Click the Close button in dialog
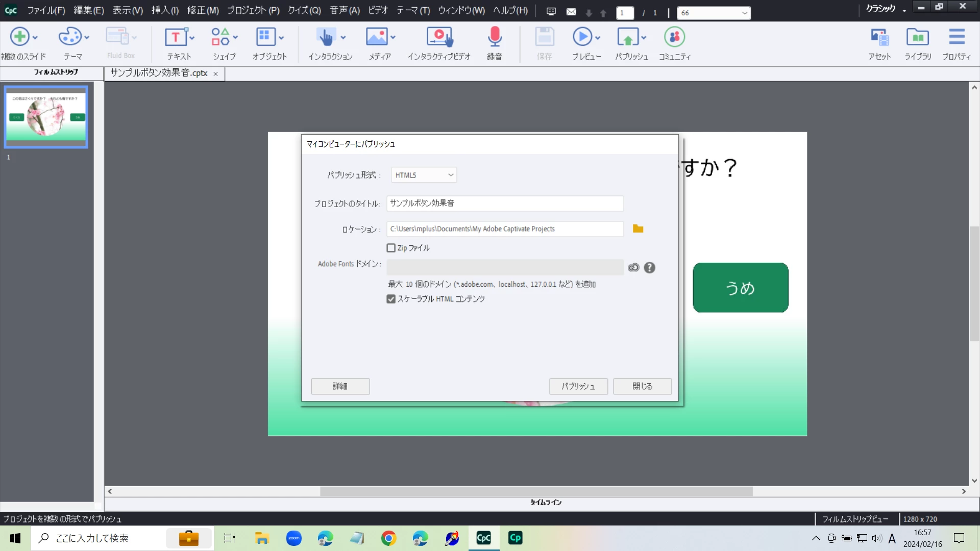 pyautogui.click(x=642, y=386)
